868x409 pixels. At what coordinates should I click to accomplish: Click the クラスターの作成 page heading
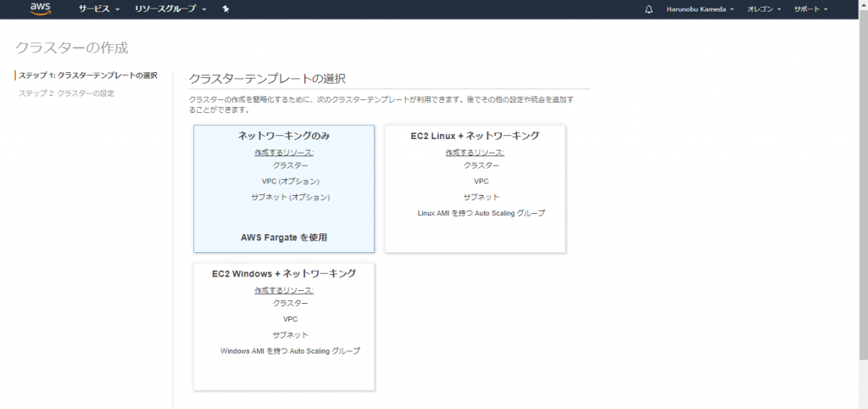click(x=71, y=48)
